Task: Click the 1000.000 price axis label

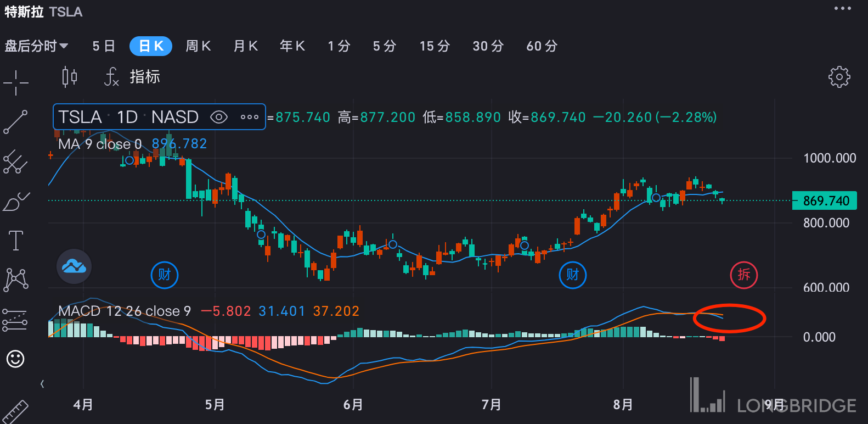Action: 830,158
